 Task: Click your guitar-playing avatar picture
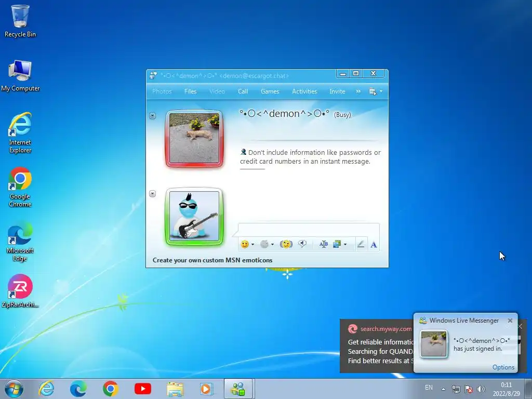pos(194,216)
